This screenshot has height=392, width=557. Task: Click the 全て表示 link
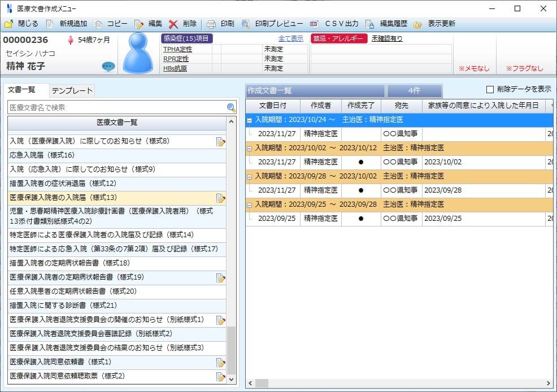coord(290,37)
